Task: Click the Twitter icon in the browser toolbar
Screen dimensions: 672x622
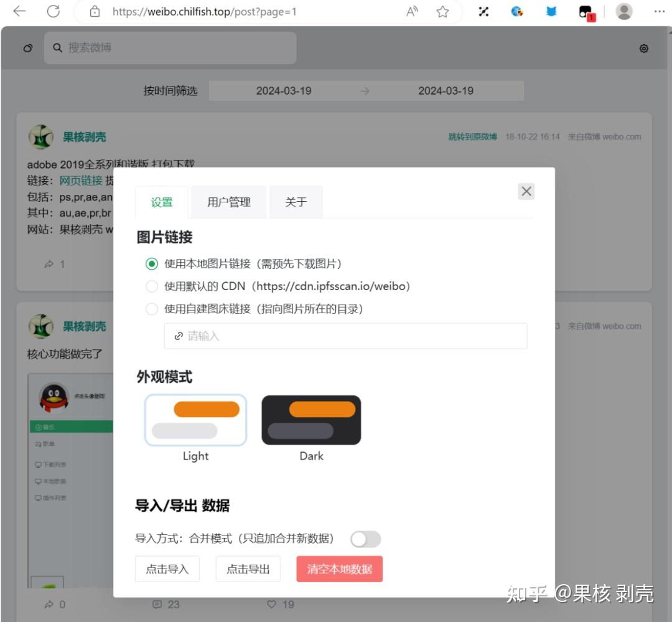Action: tap(551, 11)
